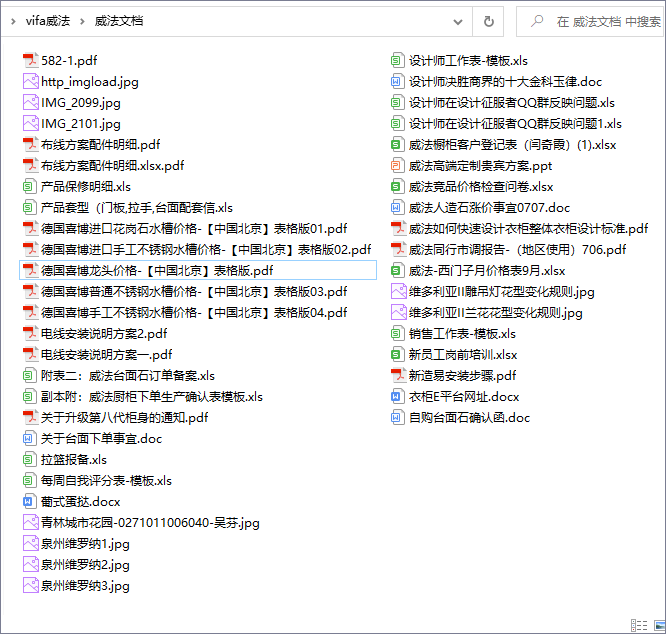The height and width of the screenshot is (634, 666).
Task: Click the Word icon of 设计师决胜商界的十大金科玉律.doc
Action: tap(396, 82)
